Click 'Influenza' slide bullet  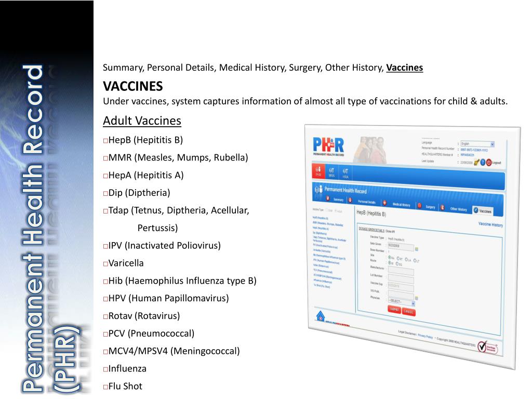pyautogui.click(x=127, y=368)
